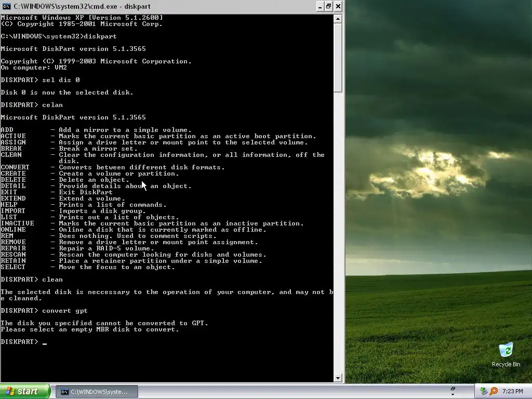Click the ONLINE command help row
Screen dimensions: 532x399
tap(134, 230)
